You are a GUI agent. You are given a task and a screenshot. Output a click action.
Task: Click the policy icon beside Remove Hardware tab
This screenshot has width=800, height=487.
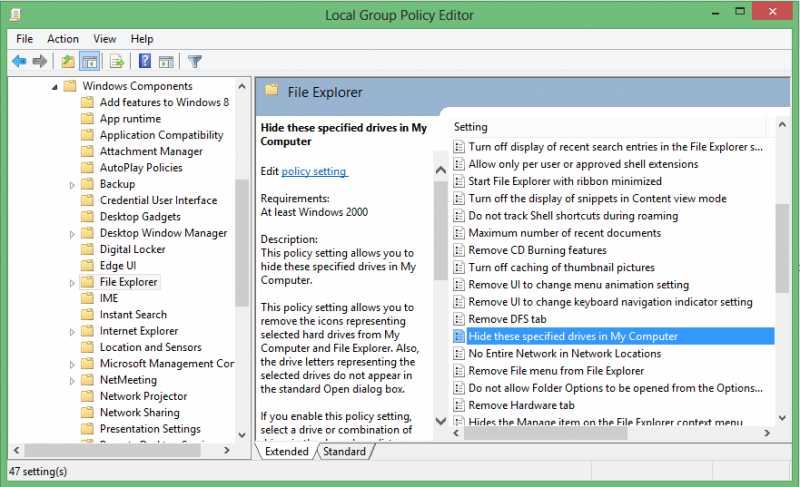pos(459,405)
